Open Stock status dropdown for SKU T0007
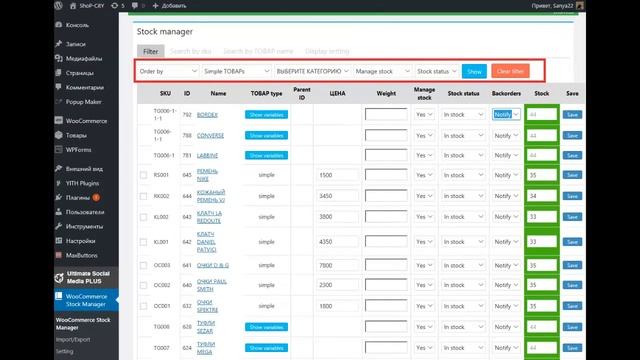640x360 pixels. [463, 348]
